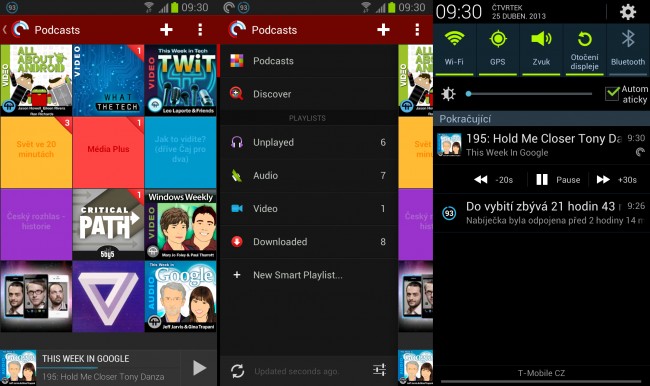Tap the brightness sun icon
This screenshot has width=650, height=386.
[x=448, y=94]
